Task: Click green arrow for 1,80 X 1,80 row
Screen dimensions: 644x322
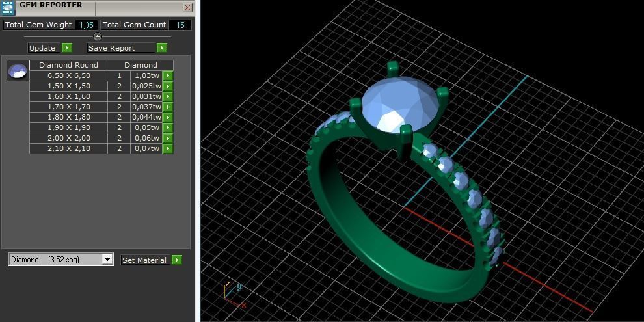Action: pos(168,118)
